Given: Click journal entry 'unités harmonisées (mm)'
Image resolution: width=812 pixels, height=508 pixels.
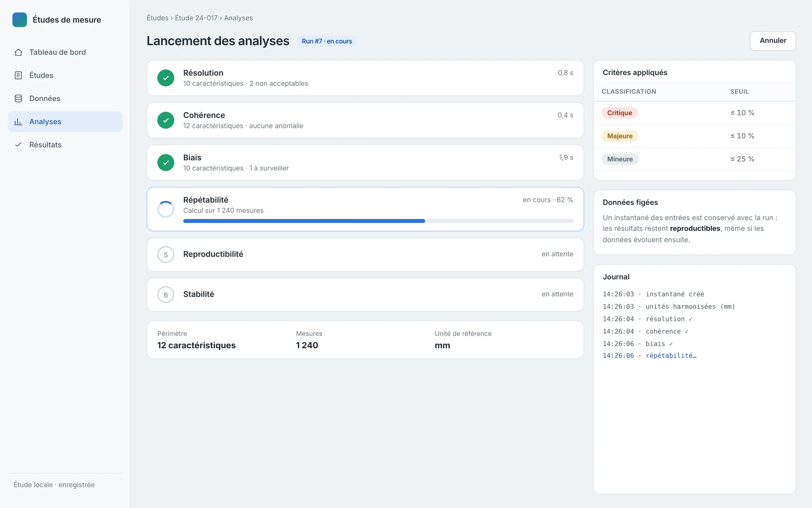Looking at the screenshot, I should click(x=669, y=306).
